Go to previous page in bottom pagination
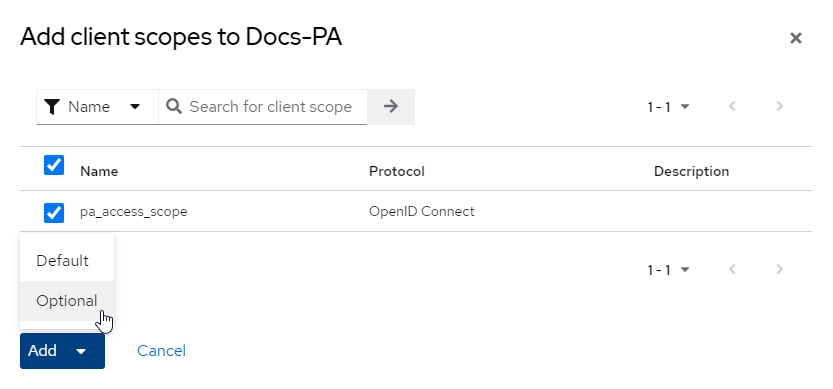 coord(732,269)
